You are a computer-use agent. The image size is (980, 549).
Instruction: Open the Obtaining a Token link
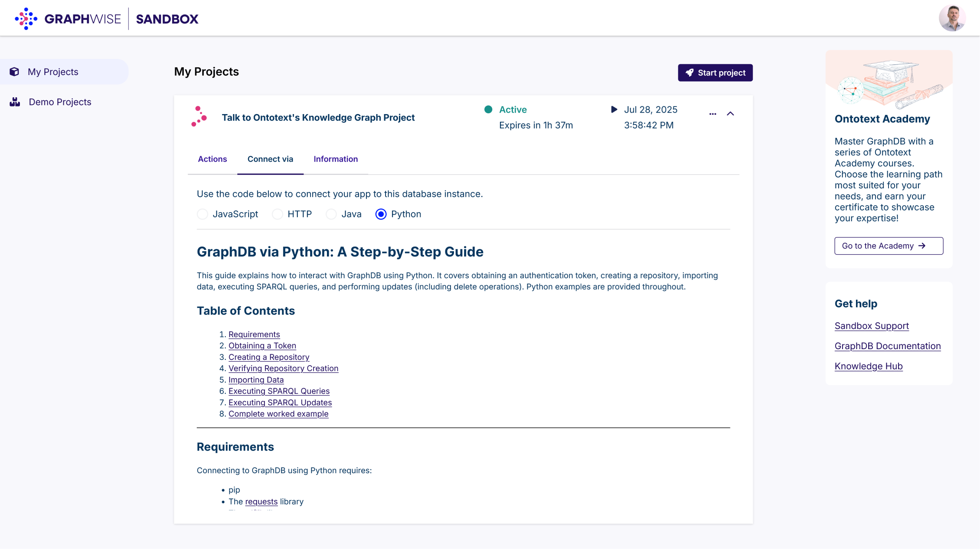point(262,345)
